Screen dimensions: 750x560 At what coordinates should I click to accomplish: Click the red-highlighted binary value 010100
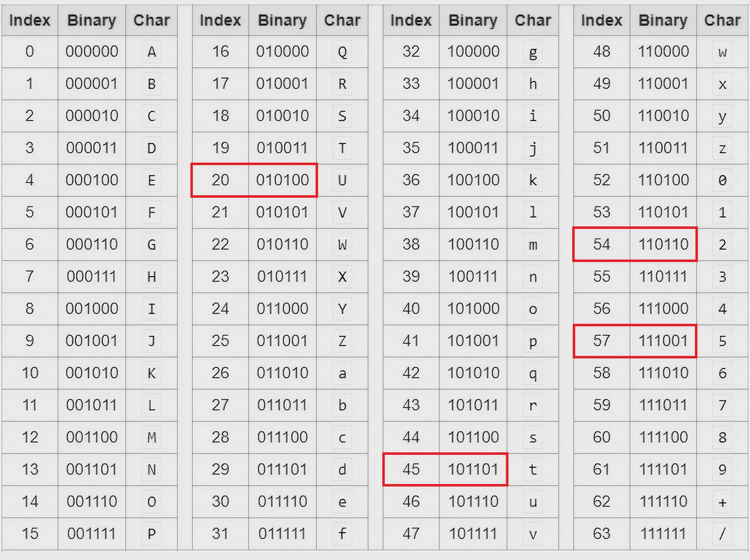[x=282, y=180]
